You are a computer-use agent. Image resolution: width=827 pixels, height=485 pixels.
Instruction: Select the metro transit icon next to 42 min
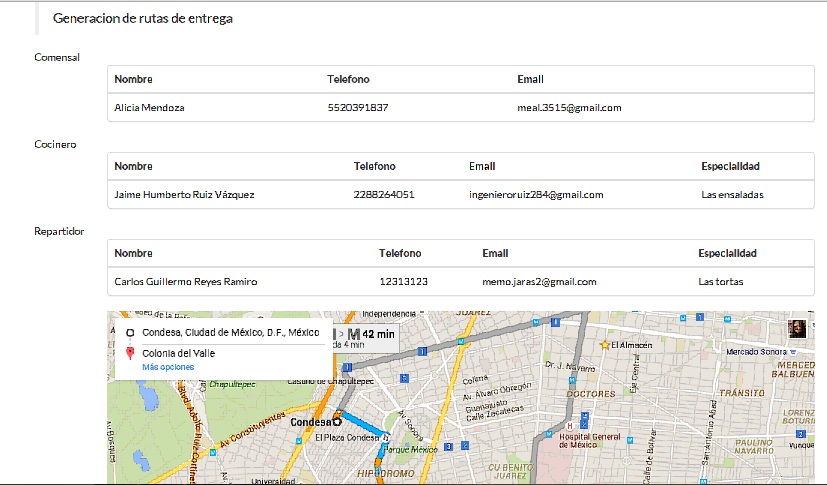coord(354,334)
